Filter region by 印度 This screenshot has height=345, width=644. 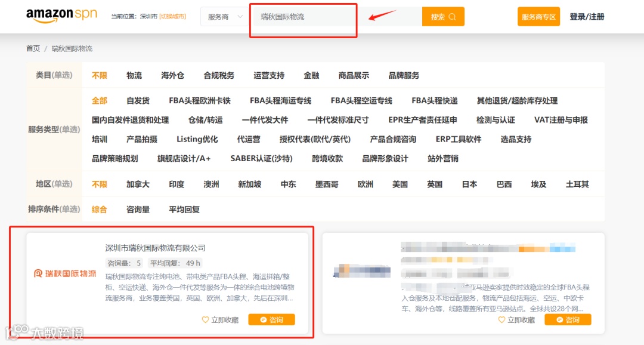click(177, 184)
